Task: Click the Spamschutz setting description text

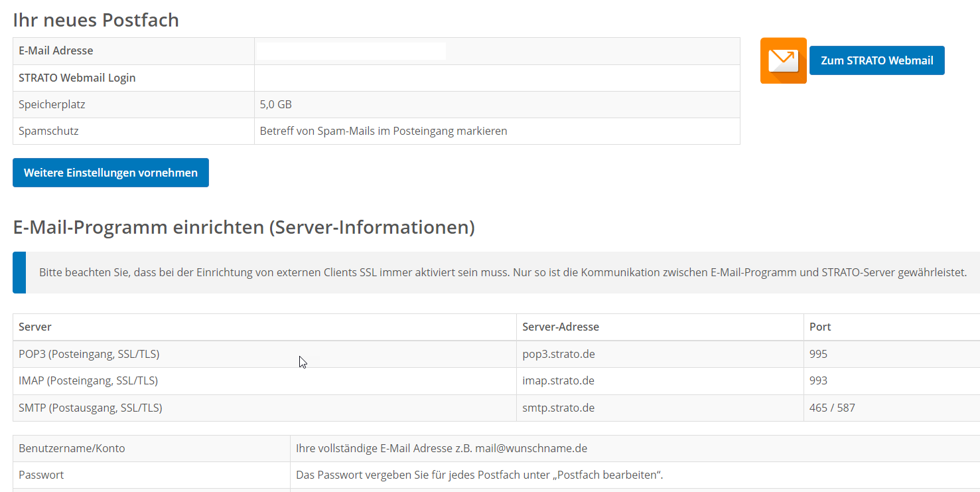Action: click(x=383, y=131)
